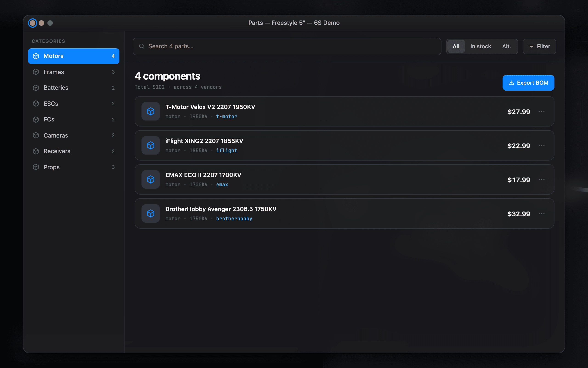Screen dimensions: 588x368
Task: Follow the brotherhobby vendor link
Action: coord(234,219)
